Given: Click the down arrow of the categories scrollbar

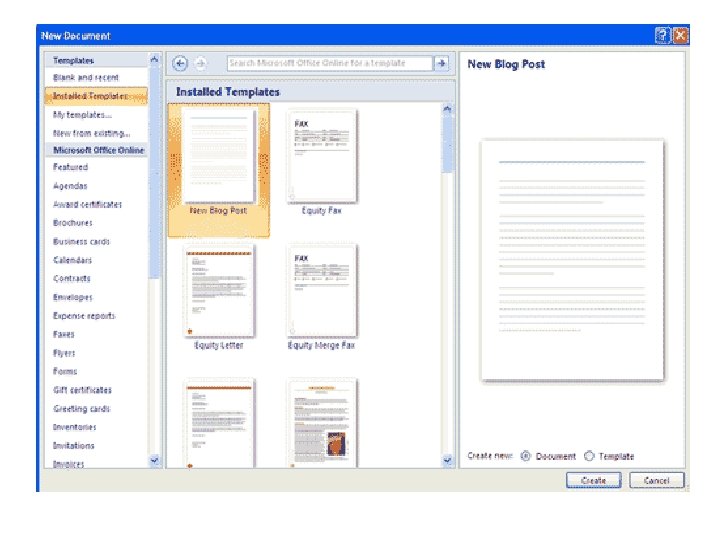Looking at the screenshot, I should coord(154,460).
